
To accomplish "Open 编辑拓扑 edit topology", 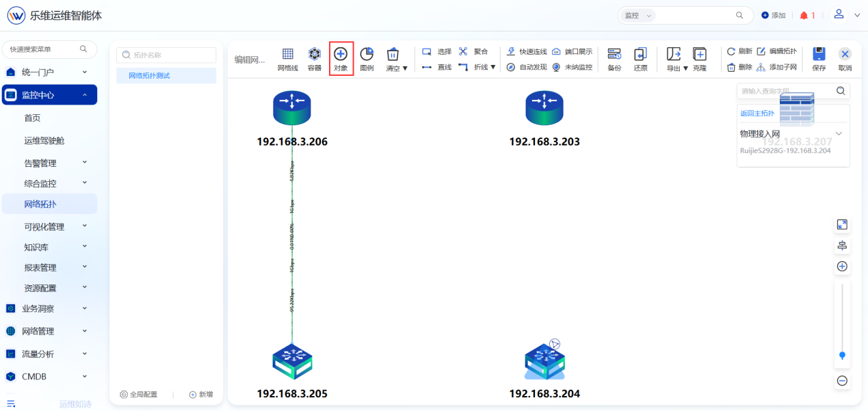I will 776,51.
